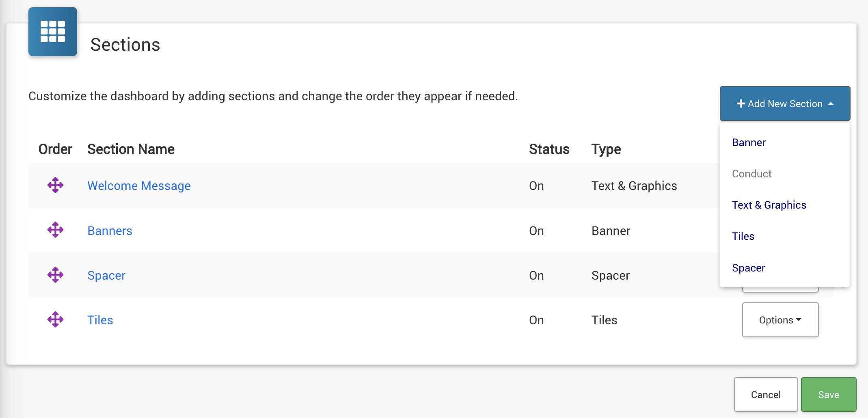Click the plus icon on Add New Section

coord(741,104)
